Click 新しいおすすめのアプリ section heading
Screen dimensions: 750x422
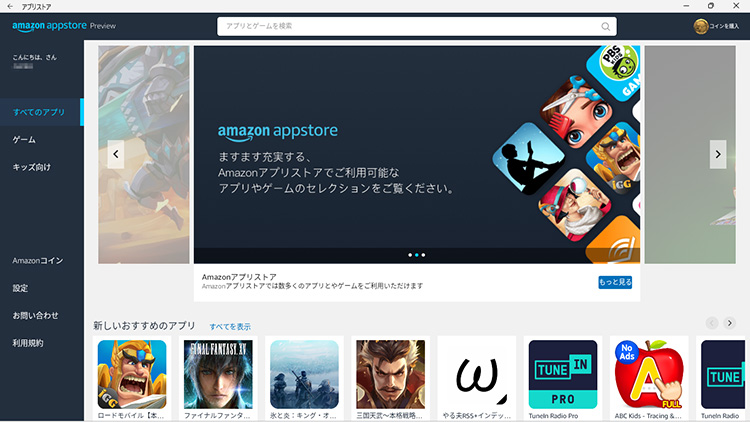144,326
